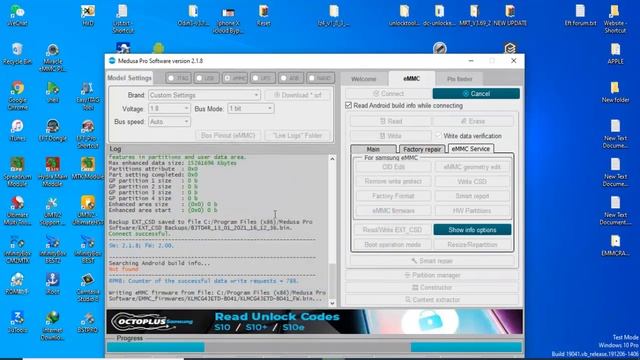Click the Content extractor button

(432, 300)
